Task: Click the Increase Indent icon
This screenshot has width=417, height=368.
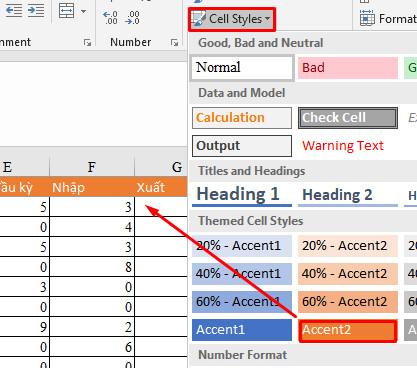Action: click(x=36, y=11)
